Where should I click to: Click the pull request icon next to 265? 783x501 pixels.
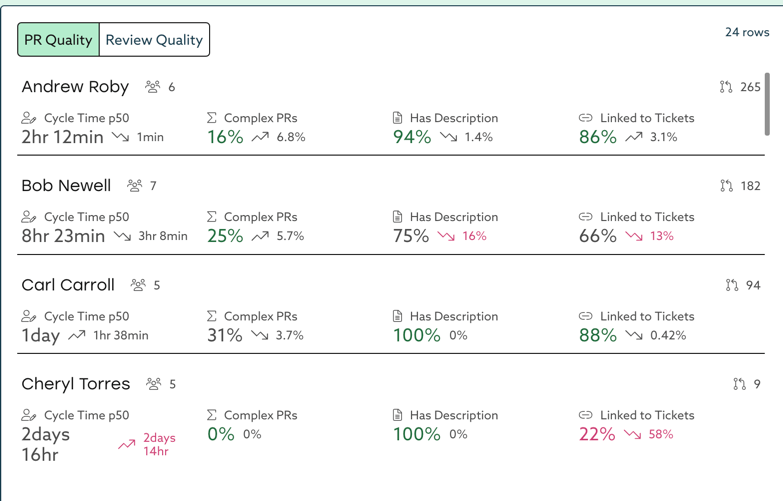726,87
